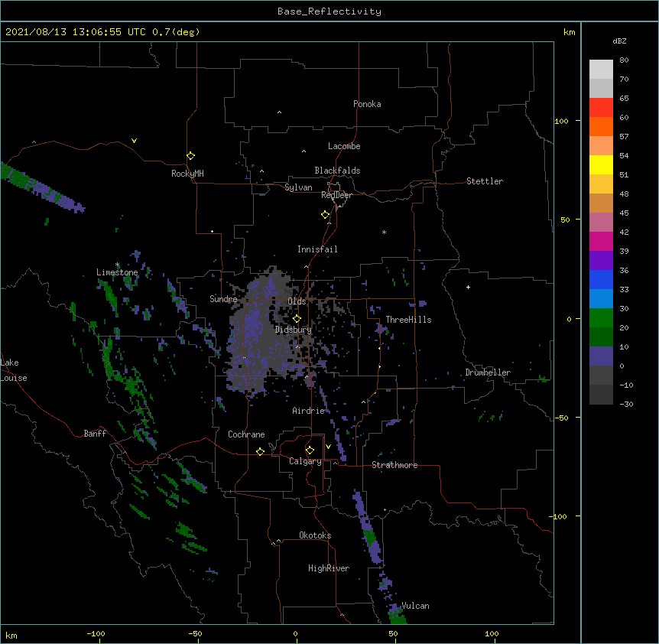Click the Calgary city label
The image size is (659, 644).
(x=305, y=461)
